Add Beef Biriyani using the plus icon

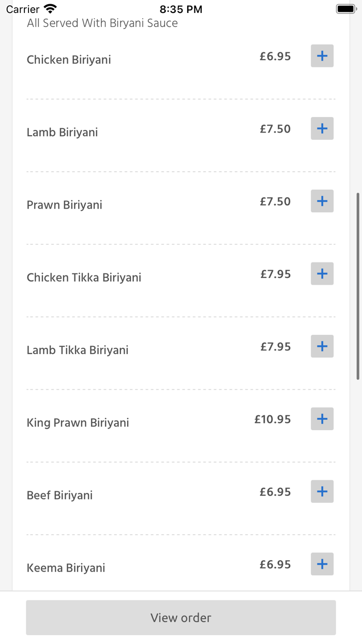coord(322,491)
